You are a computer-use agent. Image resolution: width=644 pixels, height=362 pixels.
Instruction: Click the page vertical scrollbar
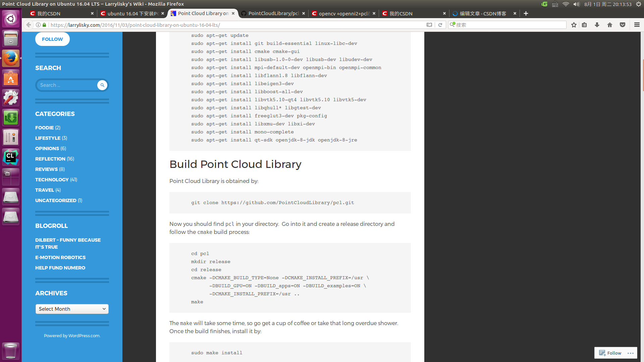coord(642,75)
